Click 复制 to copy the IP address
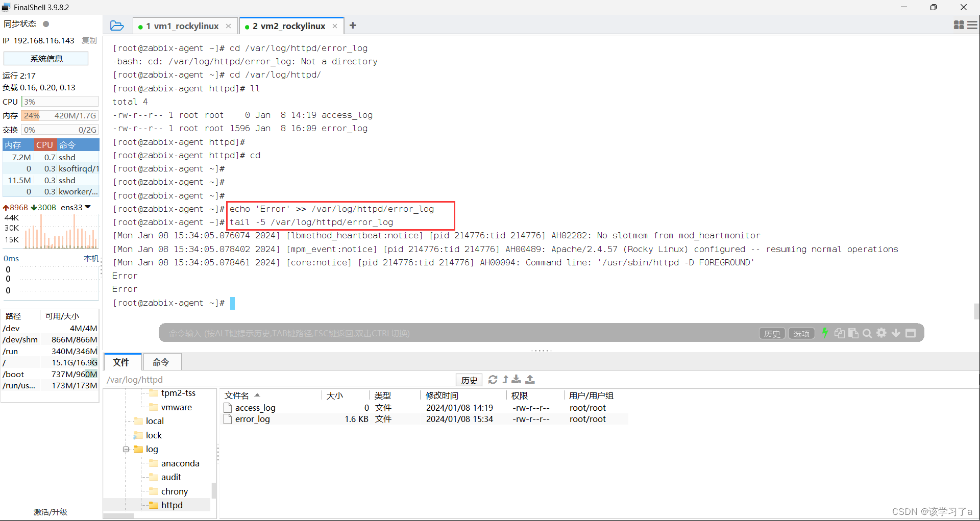980x521 pixels. point(89,40)
